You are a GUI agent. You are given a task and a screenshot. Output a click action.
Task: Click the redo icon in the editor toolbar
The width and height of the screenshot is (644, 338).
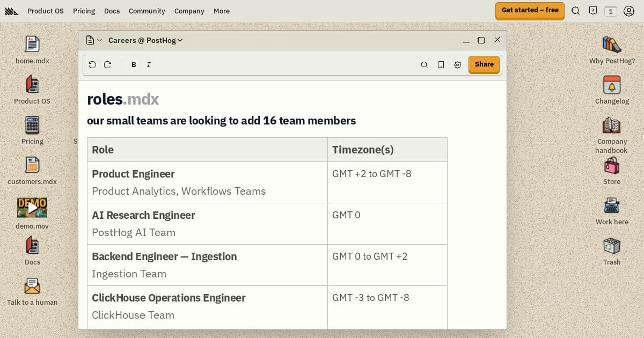tap(107, 64)
